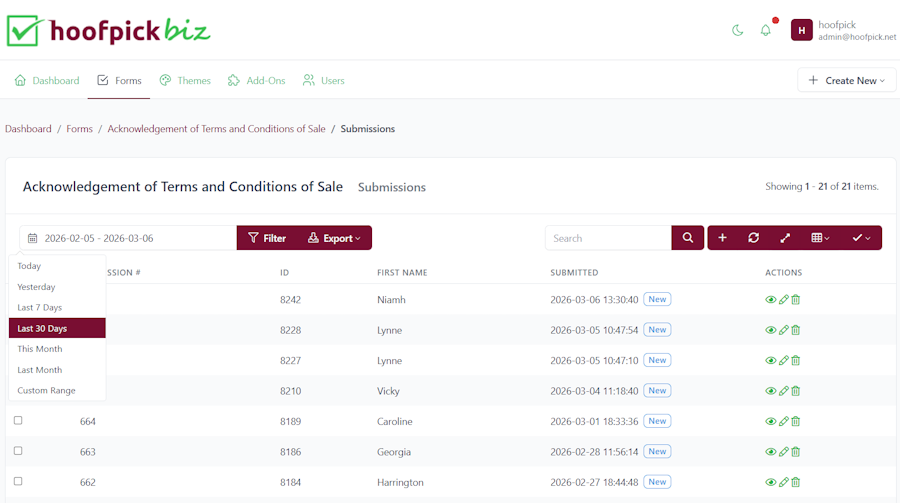Select checkbox for submission 663
The height and width of the screenshot is (503, 900).
(x=18, y=451)
